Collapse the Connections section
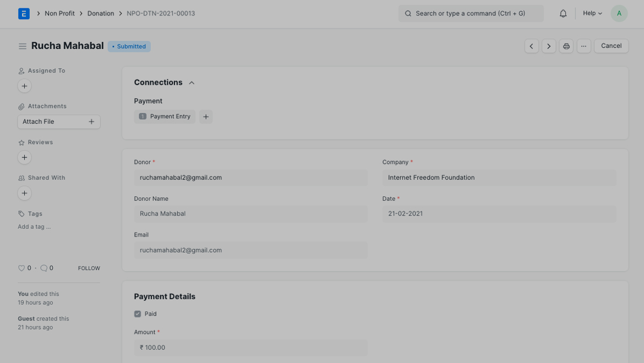This screenshot has width=644, height=363. pos(192,83)
